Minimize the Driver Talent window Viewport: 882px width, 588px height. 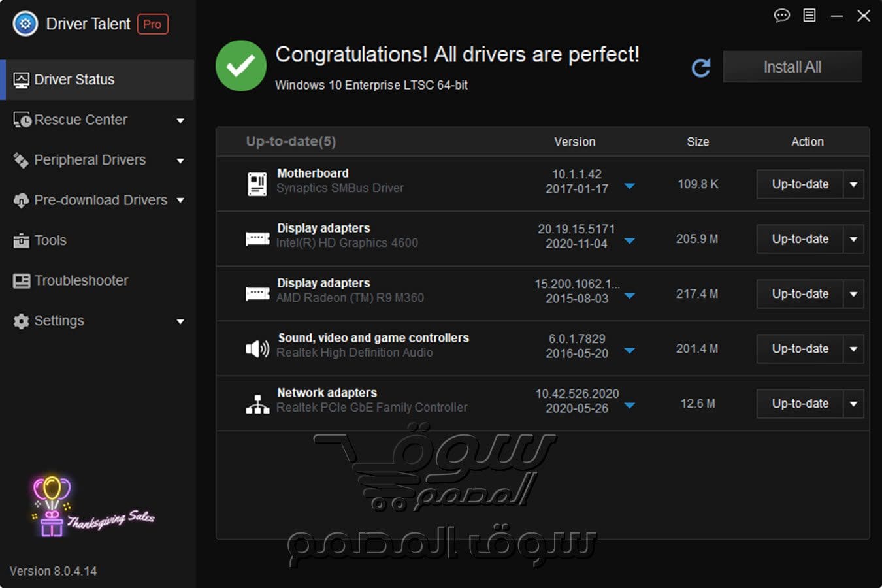point(836,16)
